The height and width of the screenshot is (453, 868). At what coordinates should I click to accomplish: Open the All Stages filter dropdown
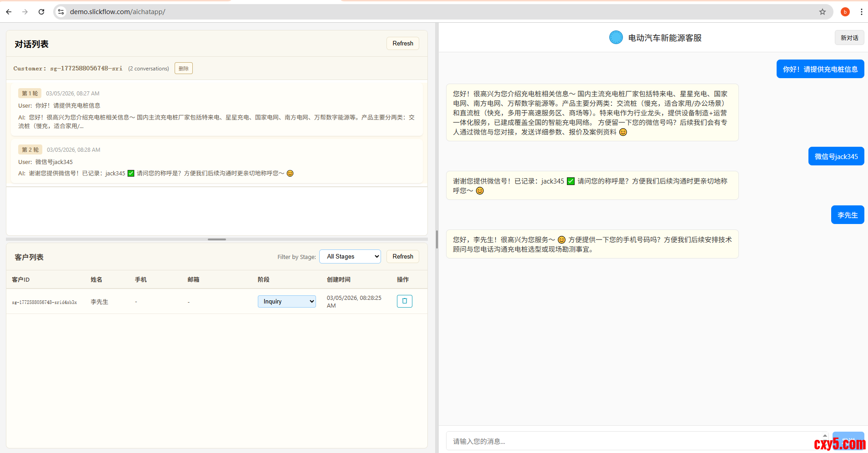pos(350,257)
